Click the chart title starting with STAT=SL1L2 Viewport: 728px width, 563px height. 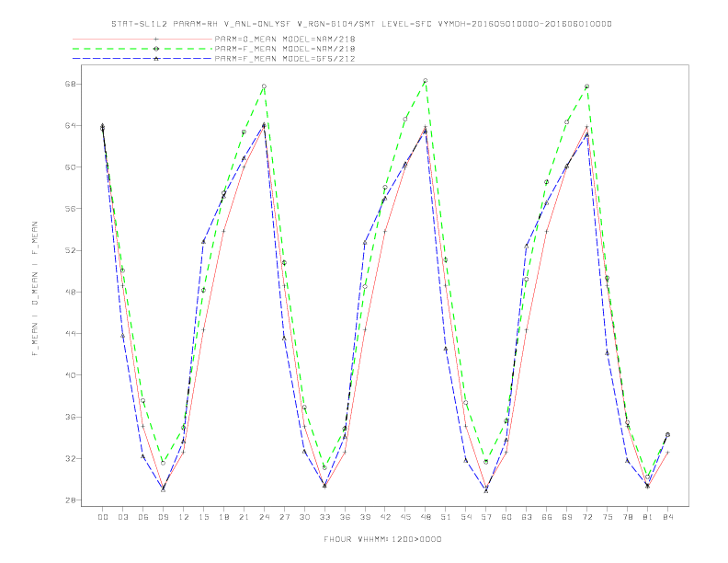(x=361, y=24)
